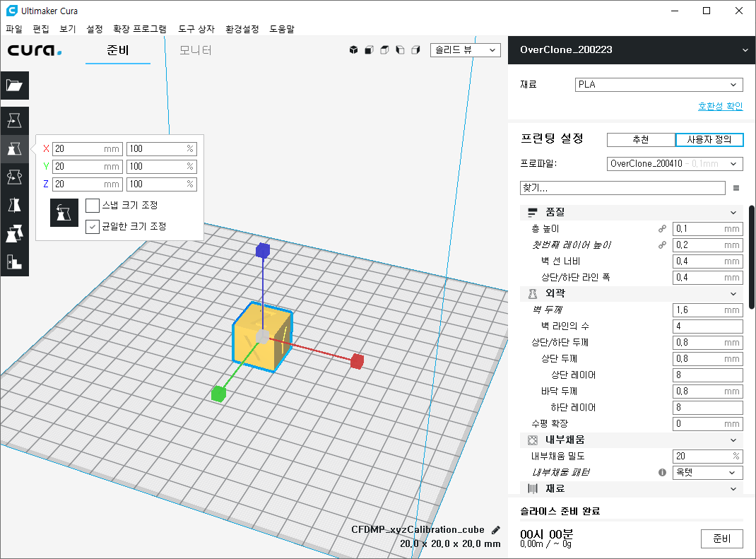Click the 수평 확장 value field
Viewport: 756px width, 559px height.
[x=707, y=423]
